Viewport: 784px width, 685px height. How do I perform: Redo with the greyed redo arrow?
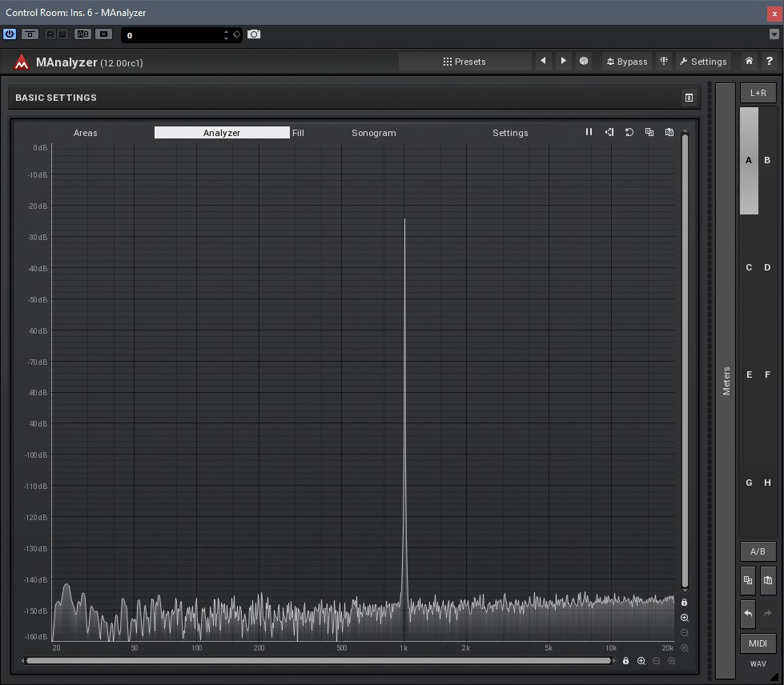pos(768,614)
